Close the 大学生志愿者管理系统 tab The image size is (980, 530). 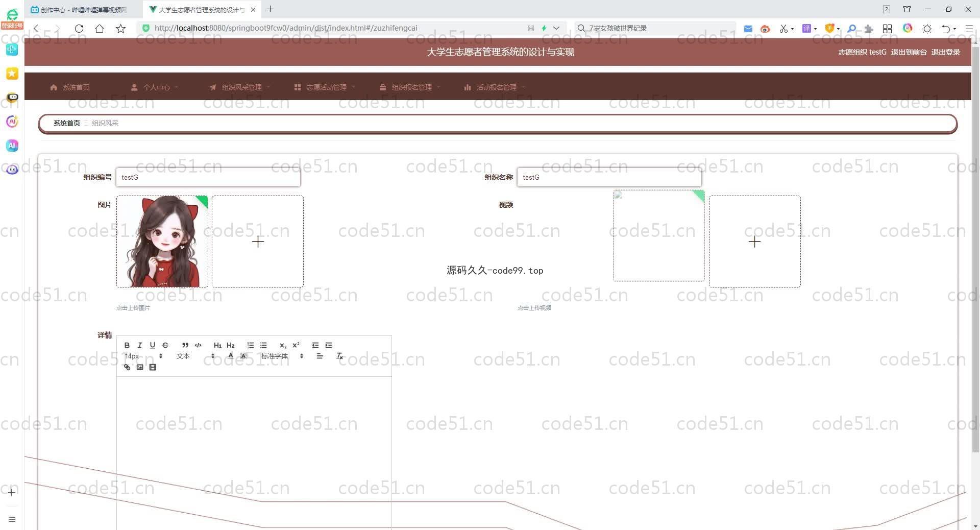[x=253, y=10]
